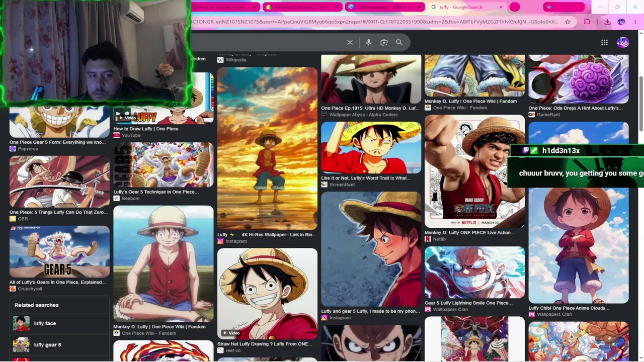Open the browser Downloads icon

607,22
